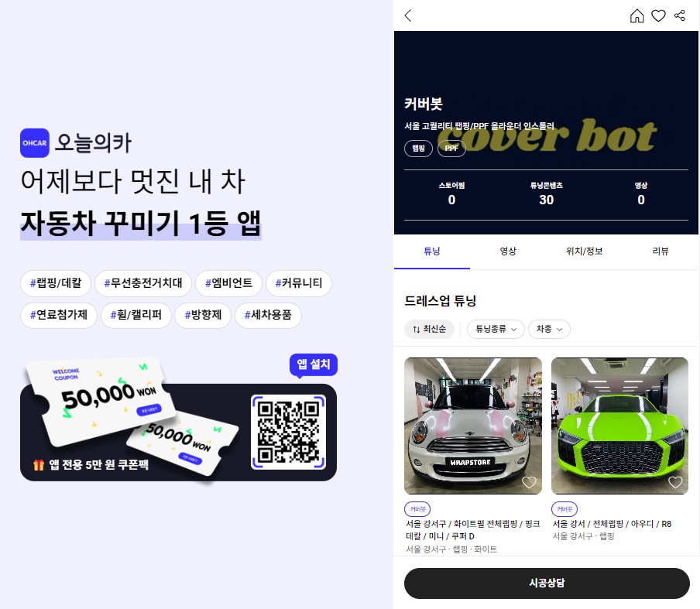Go back using the back arrow
This screenshot has height=609, width=700.
point(408,15)
